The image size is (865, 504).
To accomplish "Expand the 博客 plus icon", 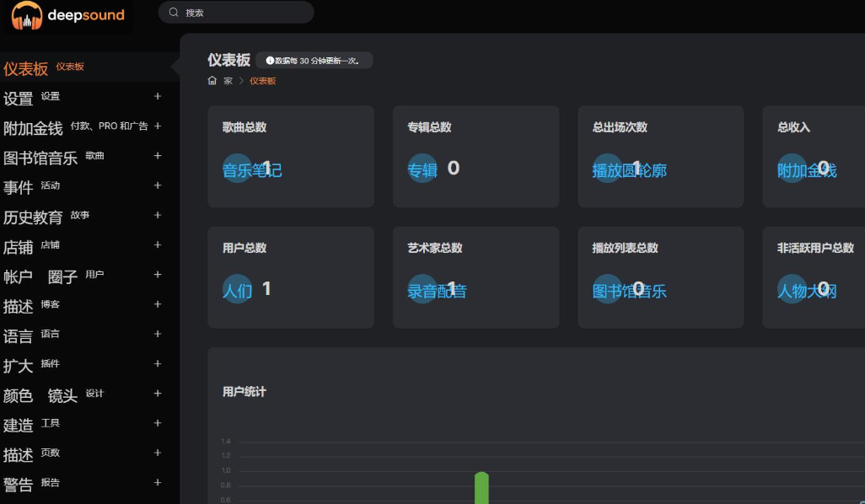I will pos(157,304).
